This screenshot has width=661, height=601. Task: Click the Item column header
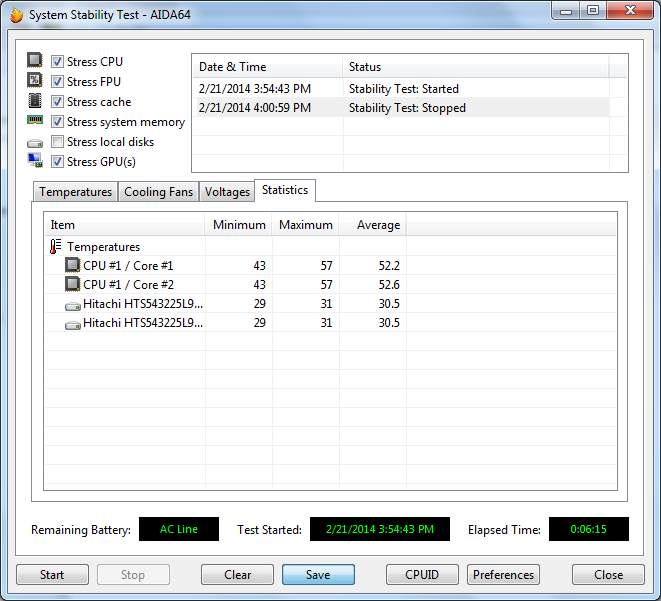[125, 225]
